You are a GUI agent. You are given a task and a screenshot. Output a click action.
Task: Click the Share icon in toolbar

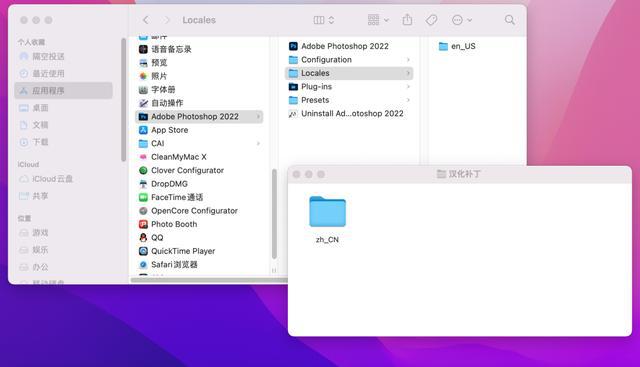(x=407, y=20)
